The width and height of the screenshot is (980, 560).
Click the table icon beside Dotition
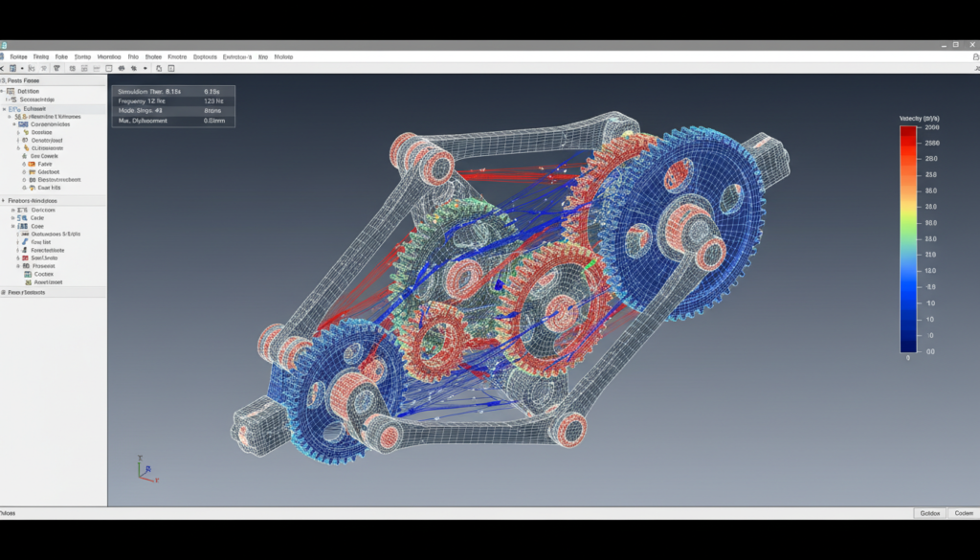(11, 91)
